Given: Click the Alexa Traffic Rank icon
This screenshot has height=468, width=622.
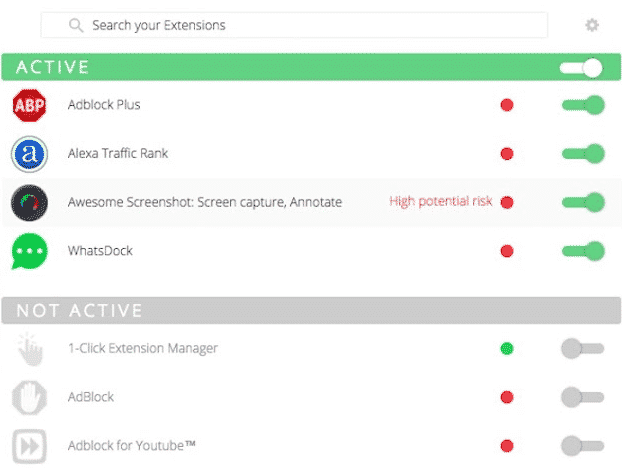Looking at the screenshot, I should point(29,154).
